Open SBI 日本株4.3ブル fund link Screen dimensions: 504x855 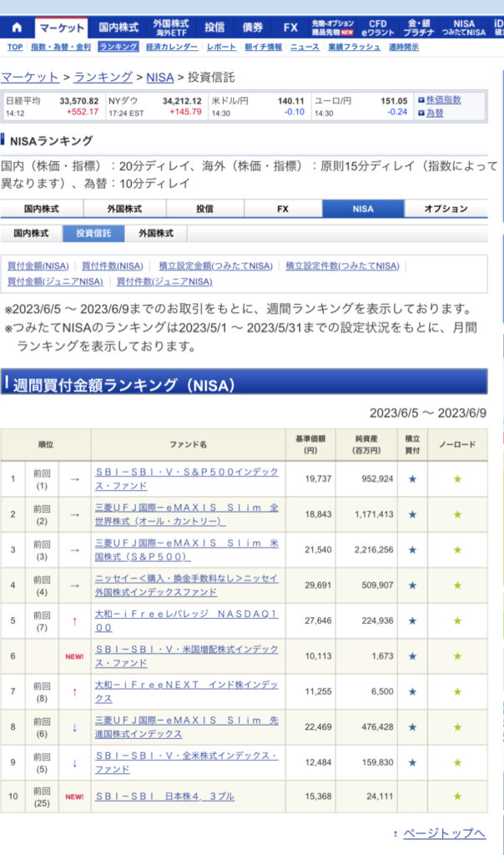point(165,797)
